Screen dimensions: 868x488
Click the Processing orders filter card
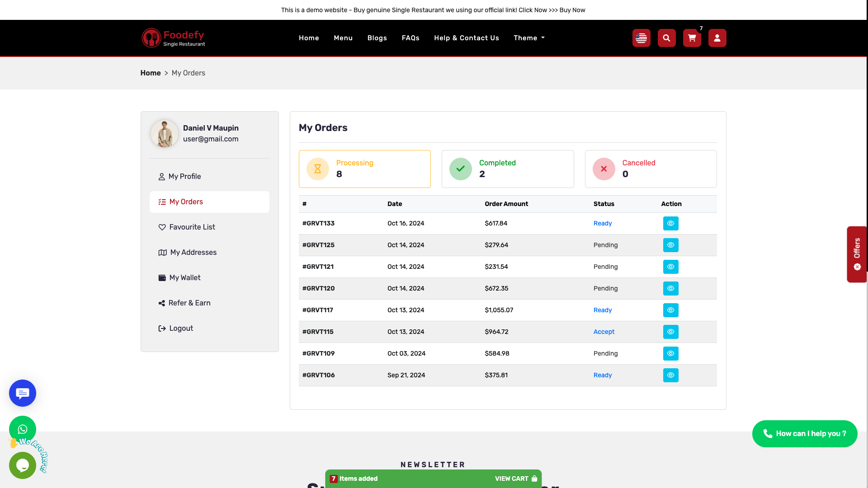coord(364,169)
